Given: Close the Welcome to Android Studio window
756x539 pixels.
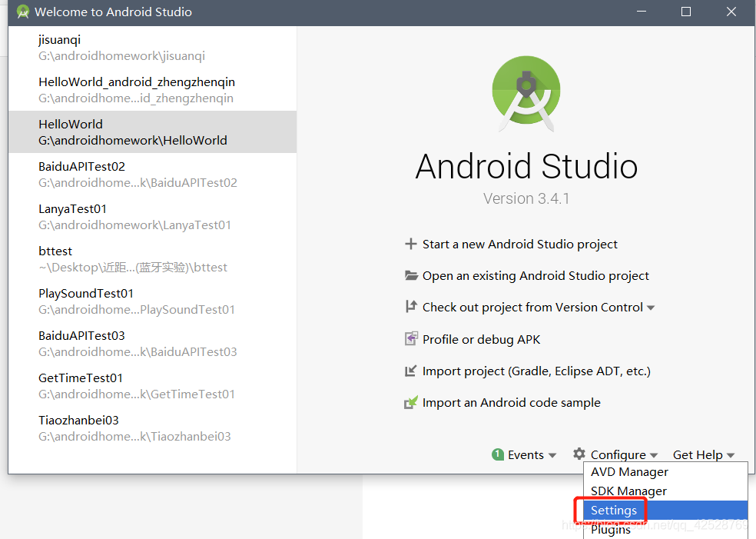Looking at the screenshot, I should 731,12.
